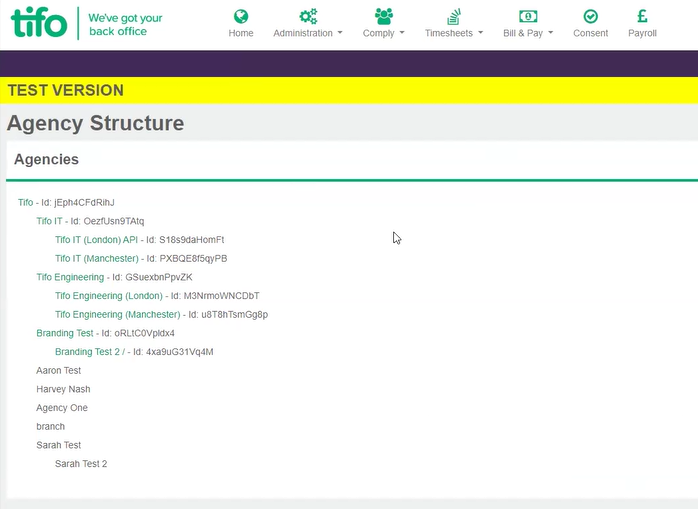Open the Branding Test 2 / link
This screenshot has height=509, width=698.
(90, 352)
